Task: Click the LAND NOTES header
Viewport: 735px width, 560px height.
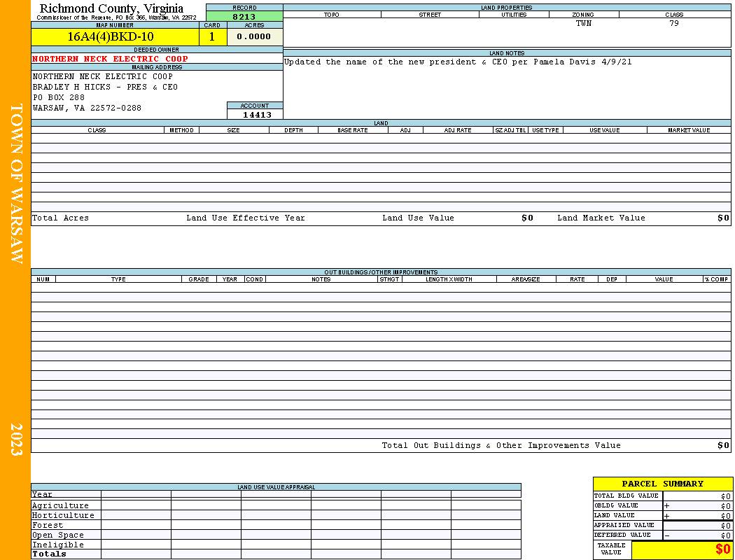Action: click(x=507, y=53)
